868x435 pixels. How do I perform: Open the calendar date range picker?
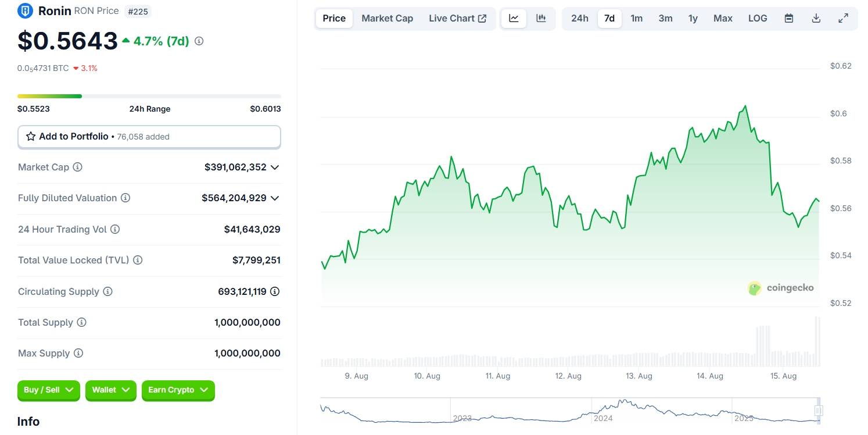click(x=789, y=18)
